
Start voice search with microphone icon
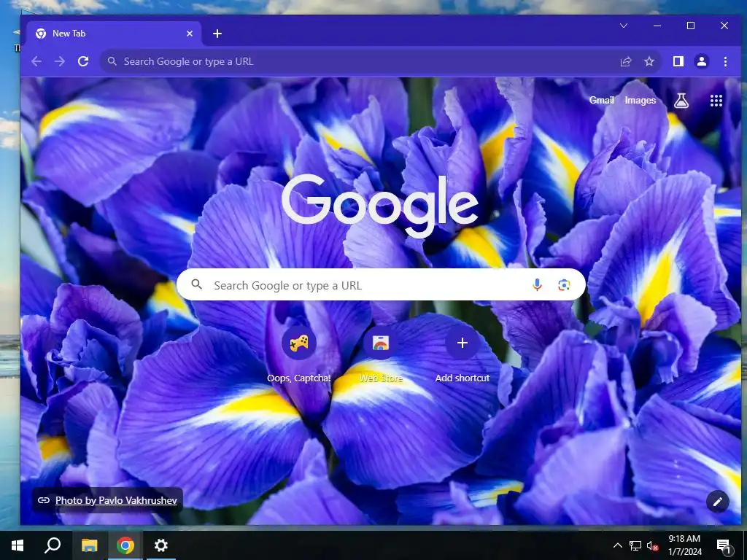[537, 285]
